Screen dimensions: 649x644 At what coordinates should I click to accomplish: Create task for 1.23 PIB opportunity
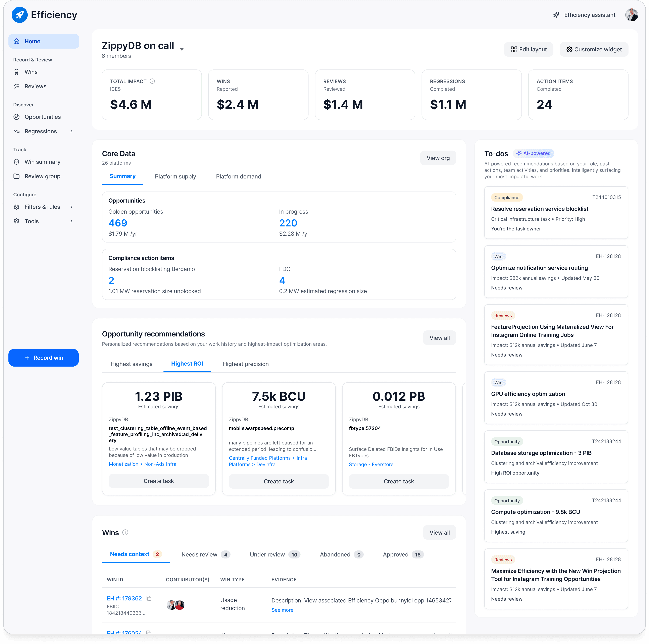point(159,481)
